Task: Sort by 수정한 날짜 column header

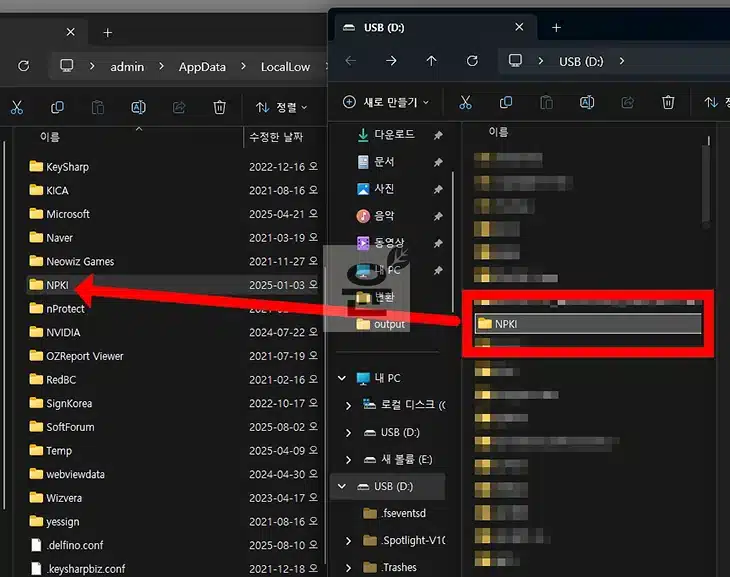Action: pyautogui.click(x=276, y=137)
